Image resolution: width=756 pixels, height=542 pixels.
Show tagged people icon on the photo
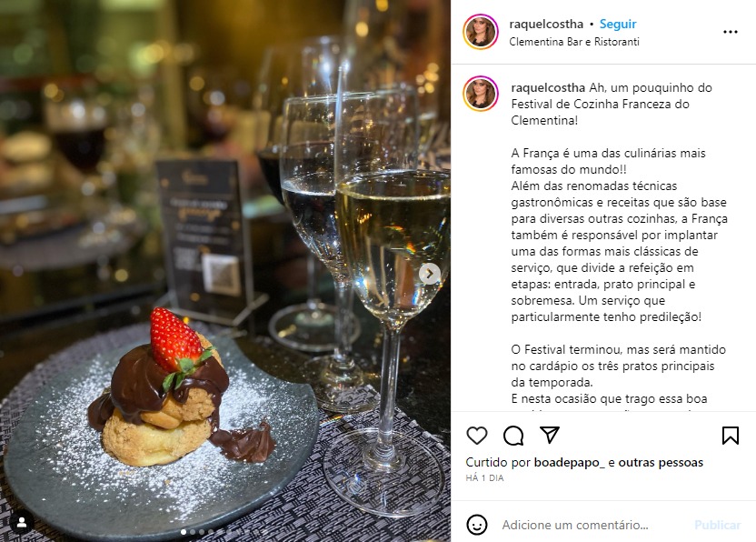tap(22, 522)
